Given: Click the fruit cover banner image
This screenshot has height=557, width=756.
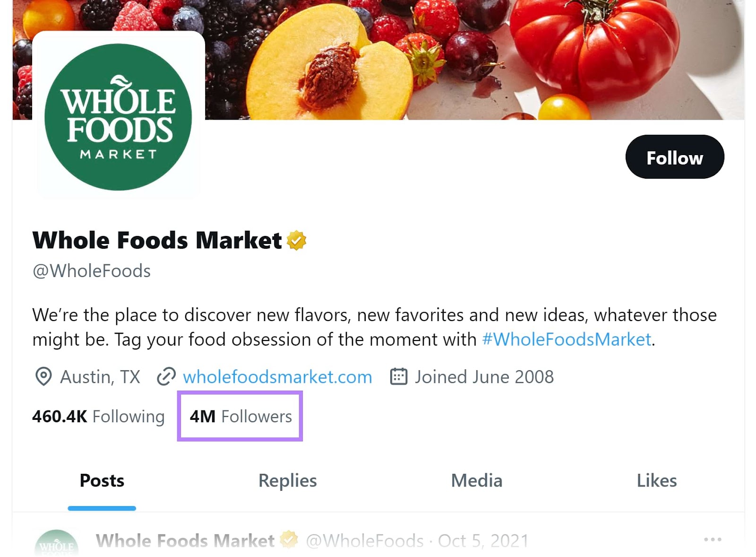Looking at the screenshot, I should click(x=425, y=57).
